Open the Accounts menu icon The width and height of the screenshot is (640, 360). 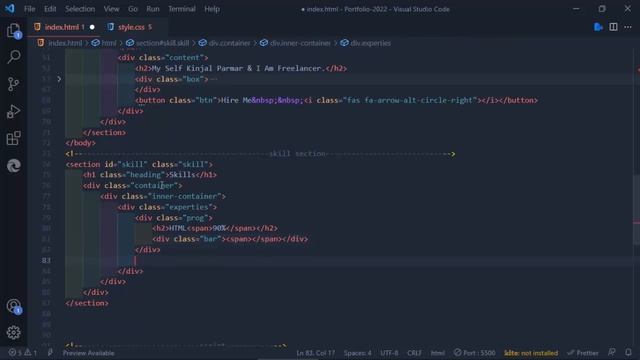pos(13,306)
